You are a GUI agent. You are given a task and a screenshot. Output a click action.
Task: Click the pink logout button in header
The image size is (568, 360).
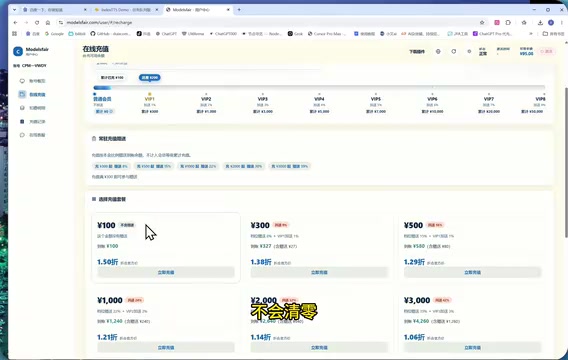point(546,51)
